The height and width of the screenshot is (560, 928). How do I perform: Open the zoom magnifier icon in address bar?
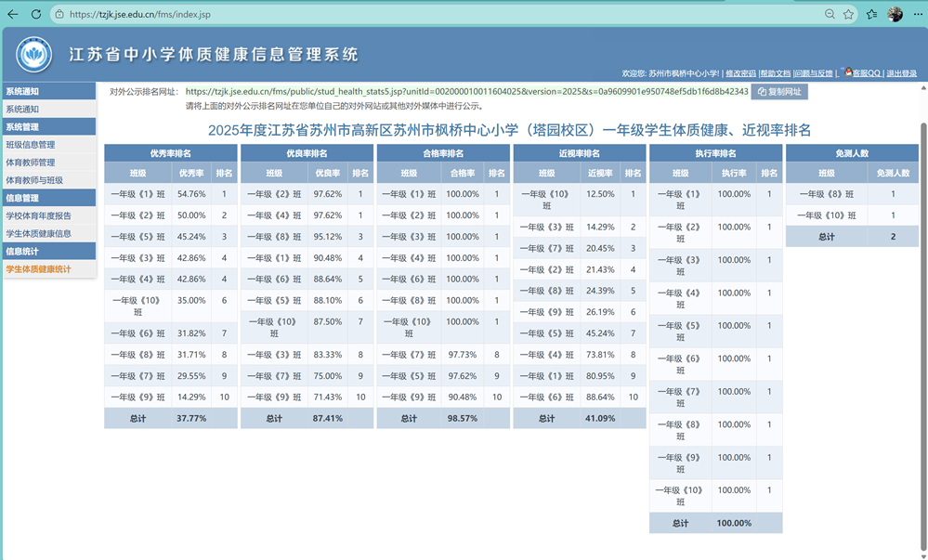(830, 14)
